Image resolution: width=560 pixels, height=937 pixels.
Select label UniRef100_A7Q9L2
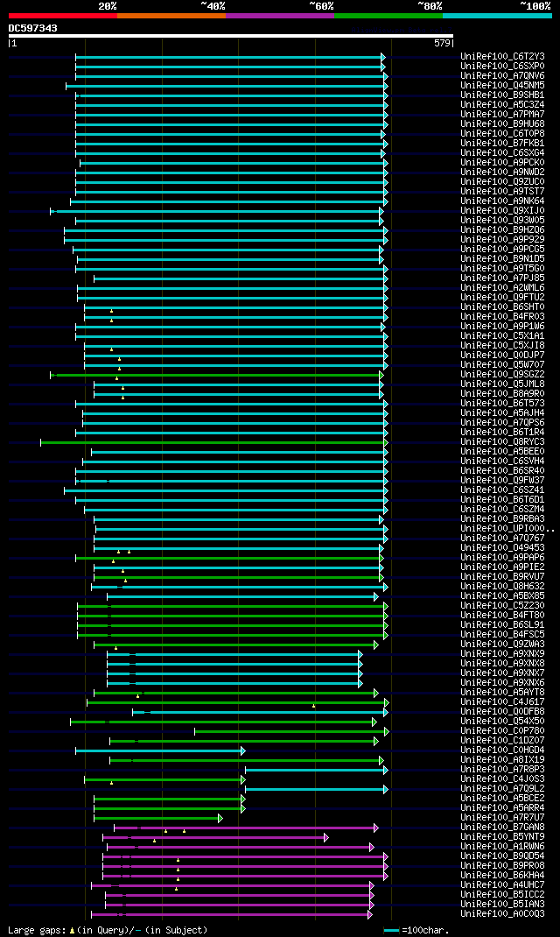[502, 789]
